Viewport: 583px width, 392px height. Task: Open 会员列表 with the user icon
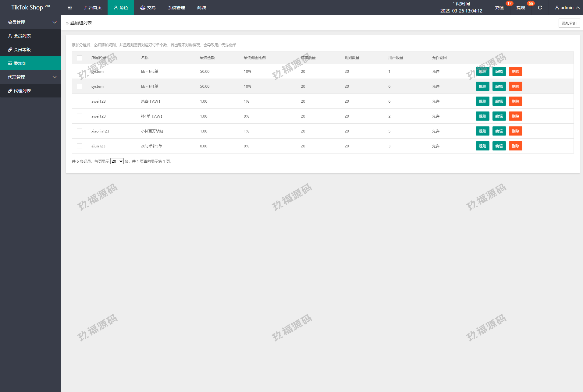pyautogui.click(x=20, y=36)
